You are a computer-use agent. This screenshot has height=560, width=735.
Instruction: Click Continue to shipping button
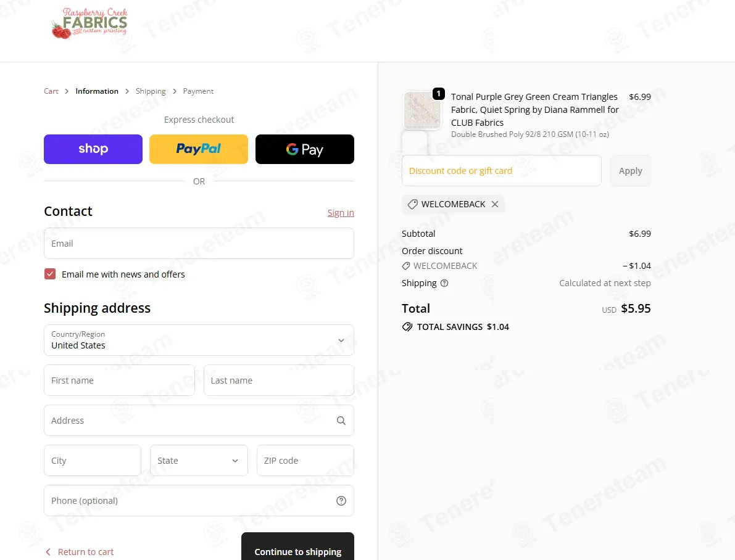click(297, 547)
